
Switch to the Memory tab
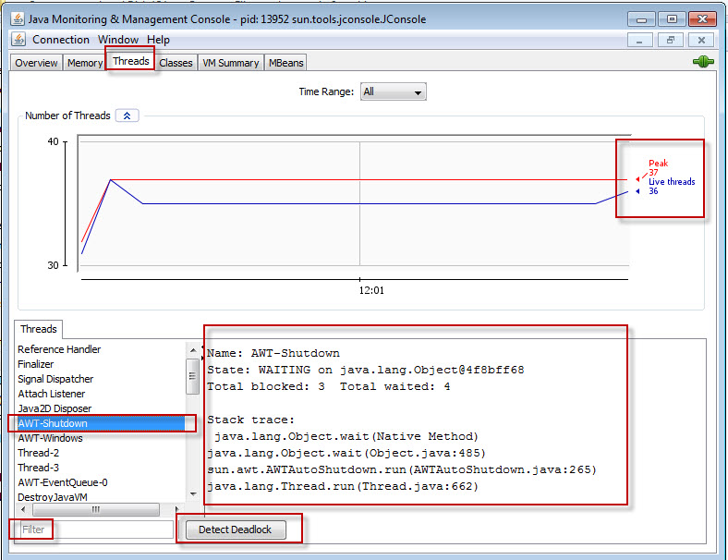pyautogui.click(x=85, y=63)
